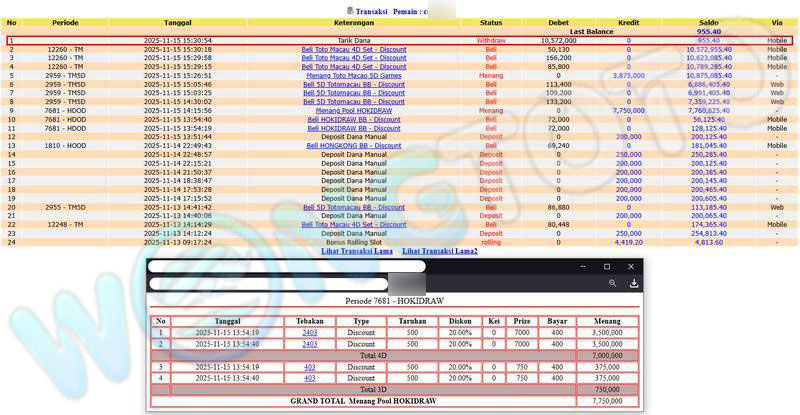Image resolution: width=800 pixels, height=415 pixels.
Task: Open Beli HONGKONG BB - Discount link
Action: pyautogui.click(x=351, y=145)
